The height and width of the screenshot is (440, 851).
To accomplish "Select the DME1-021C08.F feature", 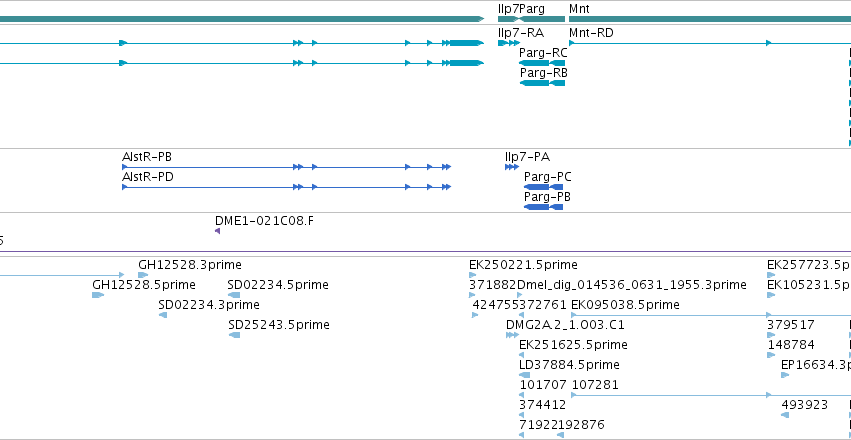I will (x=218, y=231).
